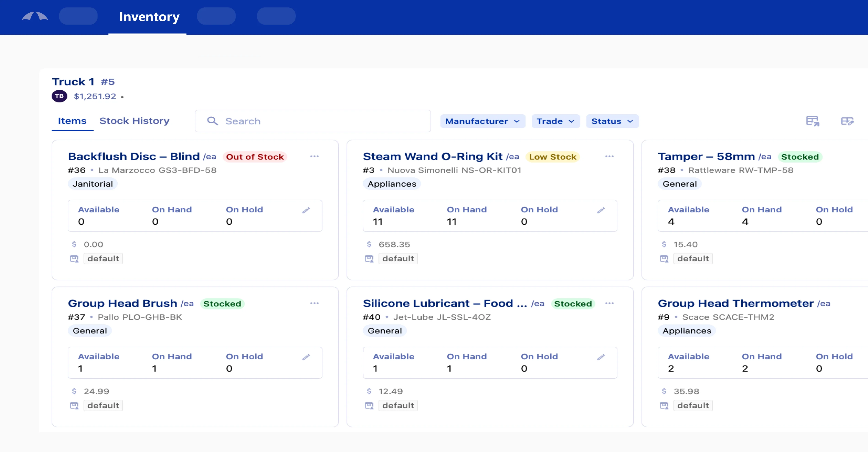868x452 pixels.
Task: Click location icon on Silicone Lubricant
Action: coord(369,405)
